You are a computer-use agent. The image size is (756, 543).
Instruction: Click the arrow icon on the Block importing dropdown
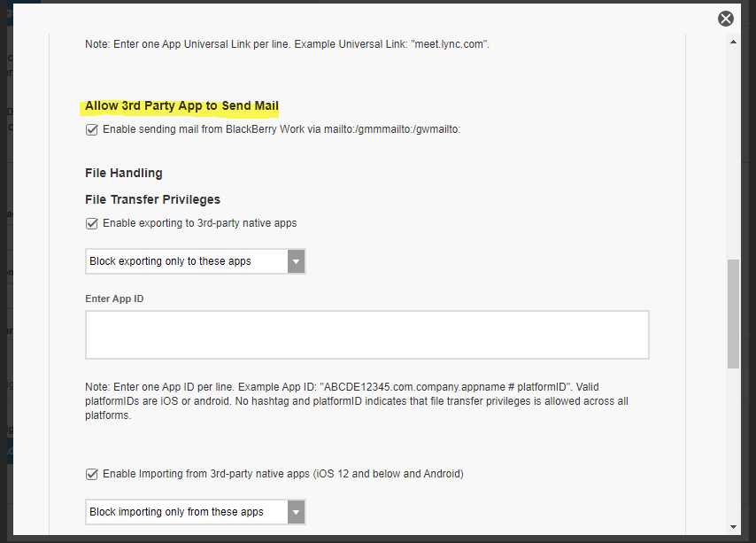296,512
